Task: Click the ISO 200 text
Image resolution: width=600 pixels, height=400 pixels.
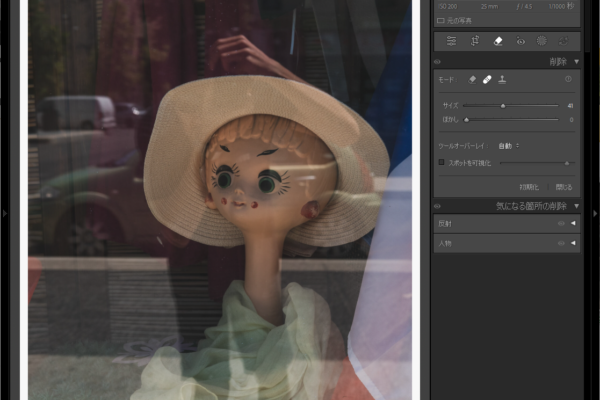Action: coord(447,7)
